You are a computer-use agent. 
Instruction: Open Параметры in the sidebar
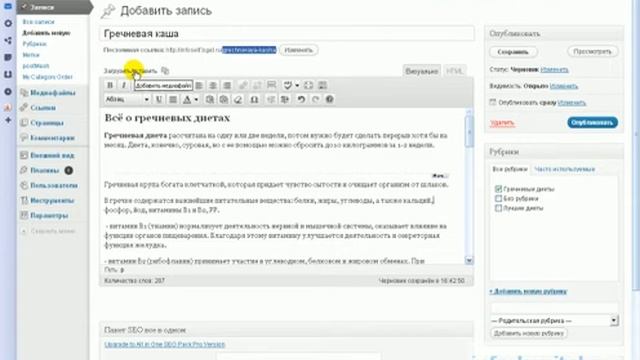pyautogui.click(x=49, y=216)
